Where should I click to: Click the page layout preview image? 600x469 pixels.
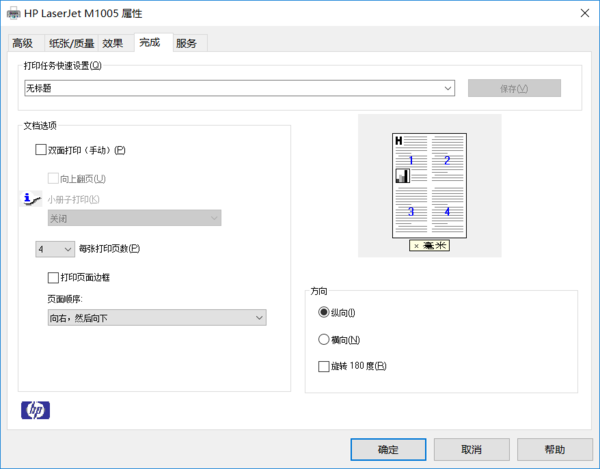[x=429, y=186]
